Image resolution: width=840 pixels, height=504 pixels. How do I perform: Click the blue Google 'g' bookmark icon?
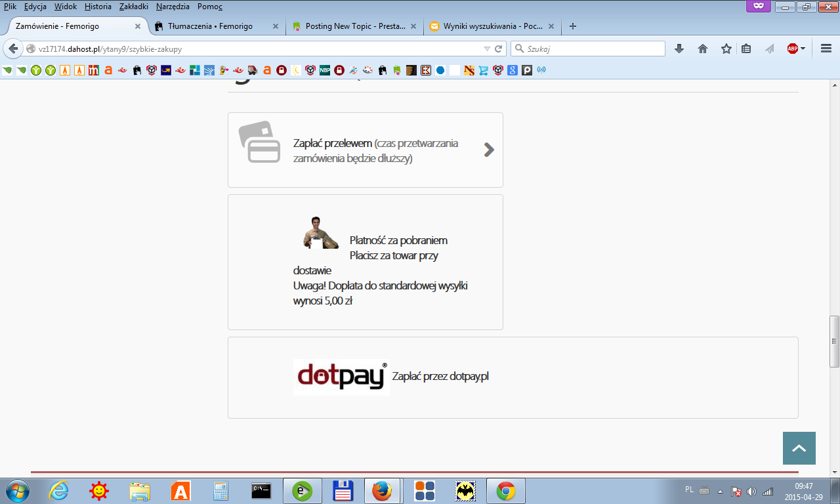[513, 70]
